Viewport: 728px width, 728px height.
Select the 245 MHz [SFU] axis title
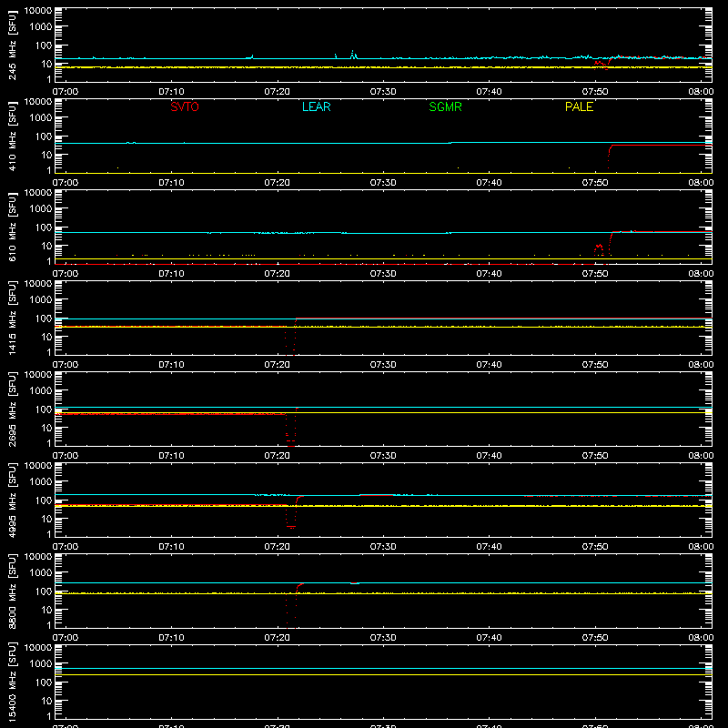point(12,45)
